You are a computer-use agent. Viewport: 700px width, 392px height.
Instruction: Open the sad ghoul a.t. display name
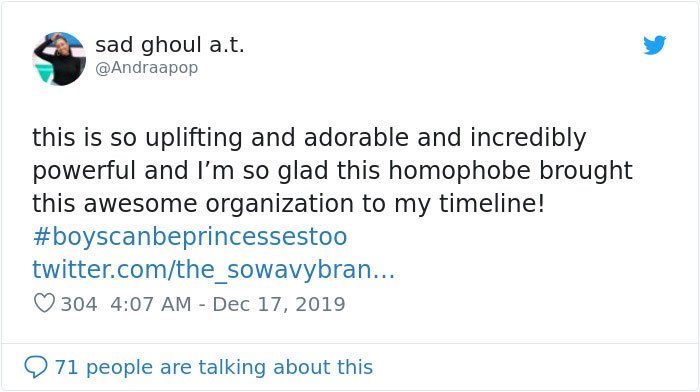click(170, 45)
